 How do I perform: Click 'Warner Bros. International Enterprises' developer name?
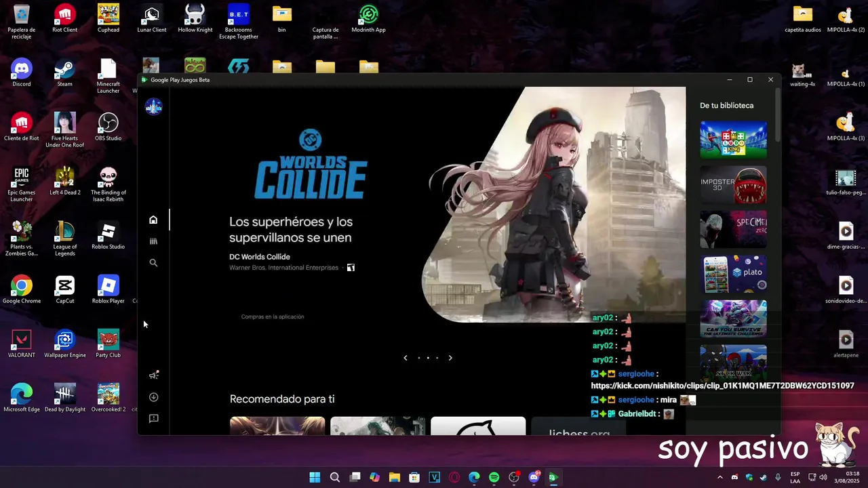pyautogui.click(x=283, y=268)
